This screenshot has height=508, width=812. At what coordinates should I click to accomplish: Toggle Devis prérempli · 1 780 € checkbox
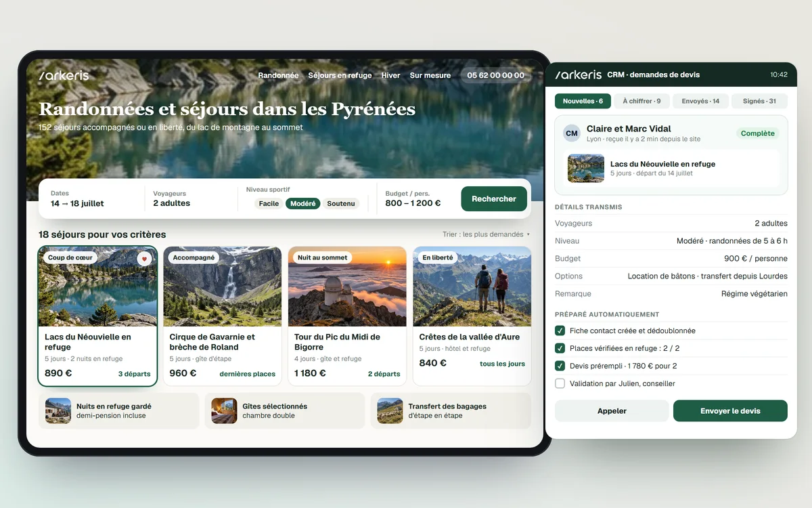[x=560, y=366]
